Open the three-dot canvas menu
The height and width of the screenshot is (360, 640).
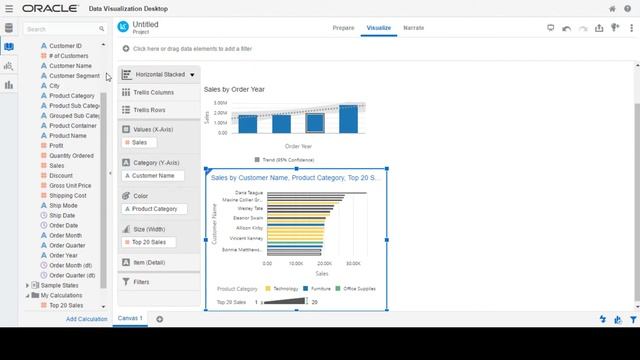click(x=631, y=28)
